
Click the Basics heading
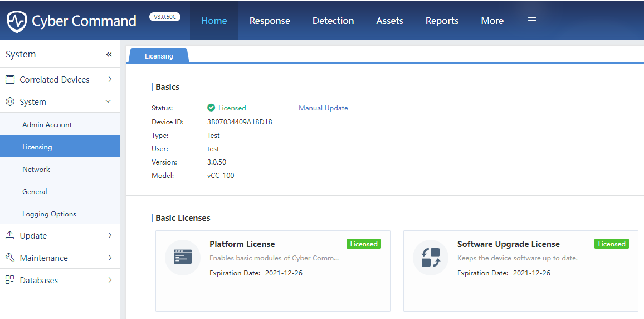point(167,87)
